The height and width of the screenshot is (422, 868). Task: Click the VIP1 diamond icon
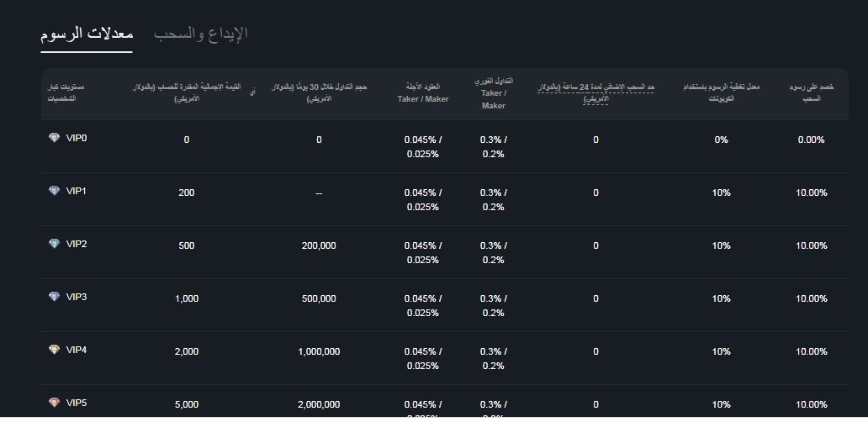pyautogui.click(x=54, y=191)
